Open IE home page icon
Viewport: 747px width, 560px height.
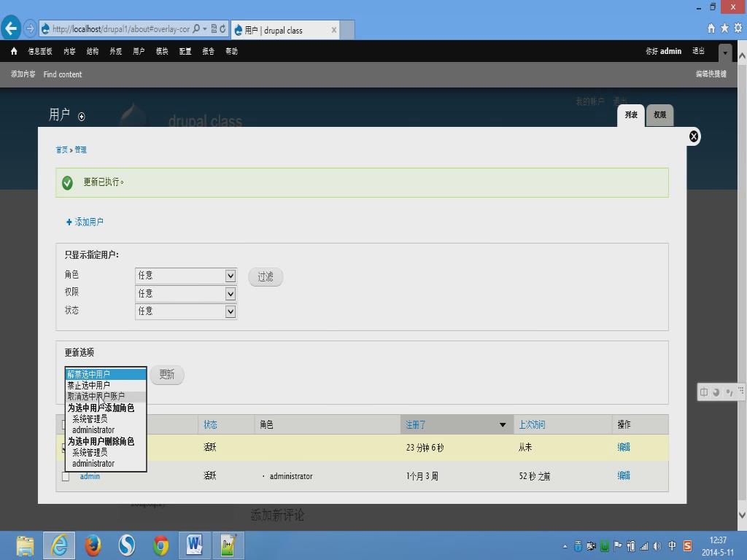click(x=711, y=28)
